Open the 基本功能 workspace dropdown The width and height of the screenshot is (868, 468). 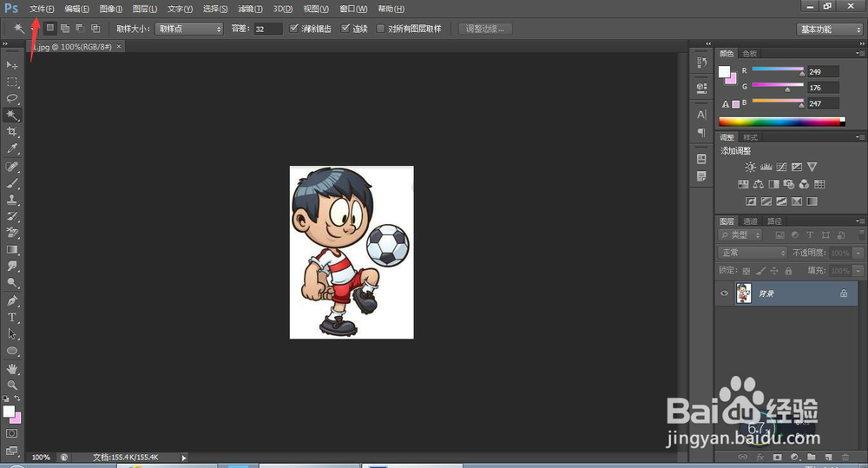830,30
